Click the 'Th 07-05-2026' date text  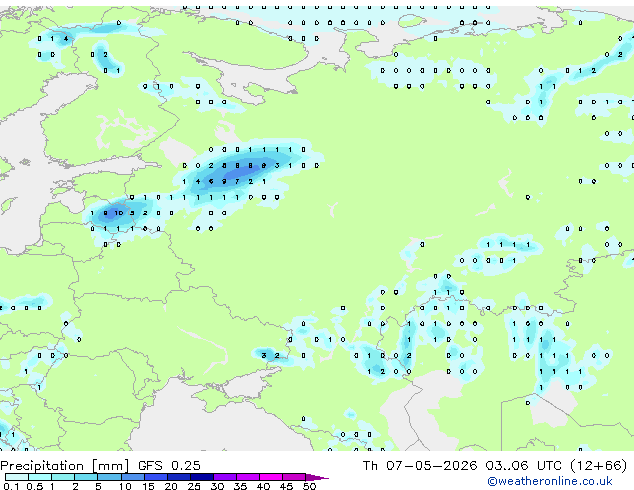(420, 465)
